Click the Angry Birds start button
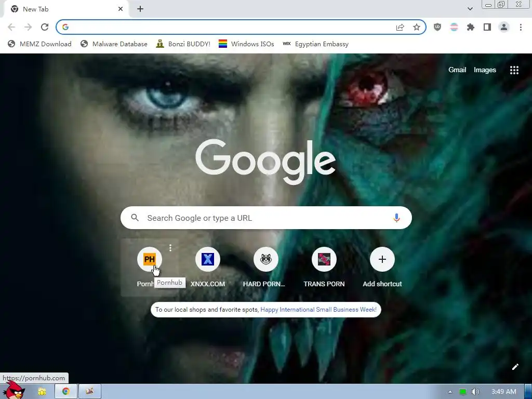 [x=14, y=390]
